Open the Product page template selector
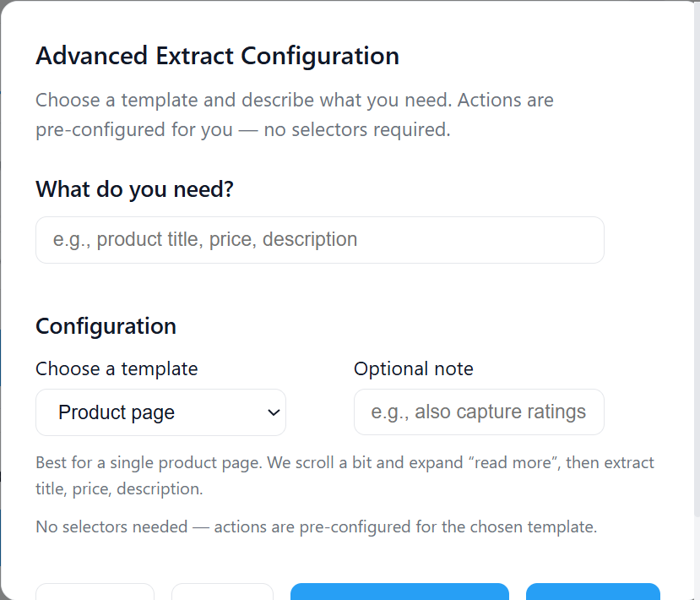Image resolution: width=700 pixels, height=600 pixels. pos(160,412)
